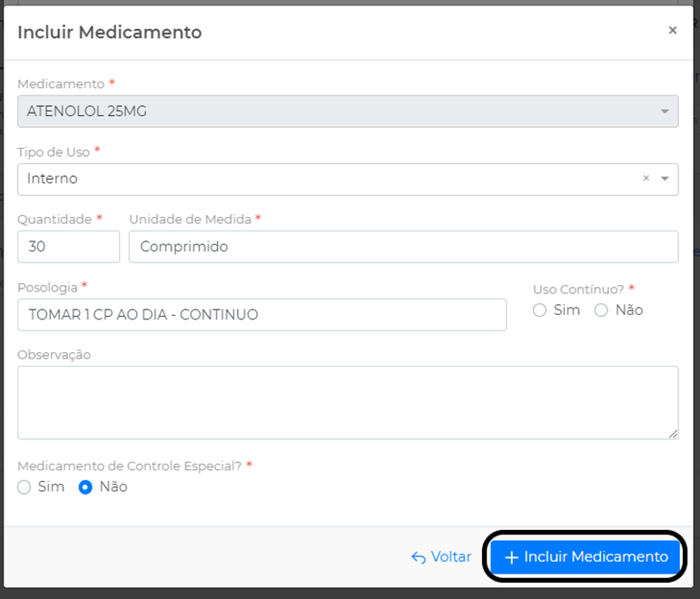Select Não for Uso Contínuo
700x599 pixels.
(x=601, y=310)
